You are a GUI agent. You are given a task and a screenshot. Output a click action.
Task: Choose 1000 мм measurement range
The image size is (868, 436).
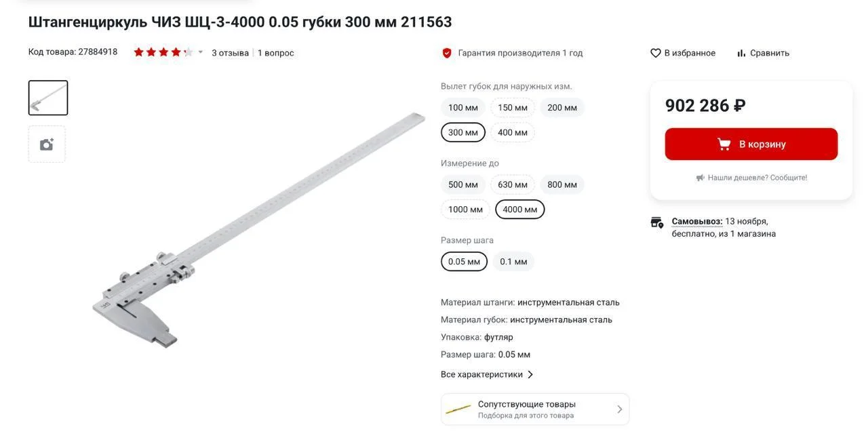(465, 210)
